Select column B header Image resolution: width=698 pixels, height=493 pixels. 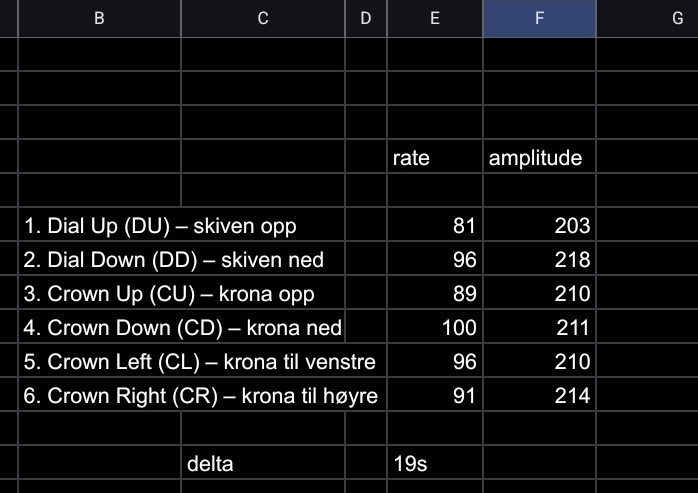[x=99, y=18]
